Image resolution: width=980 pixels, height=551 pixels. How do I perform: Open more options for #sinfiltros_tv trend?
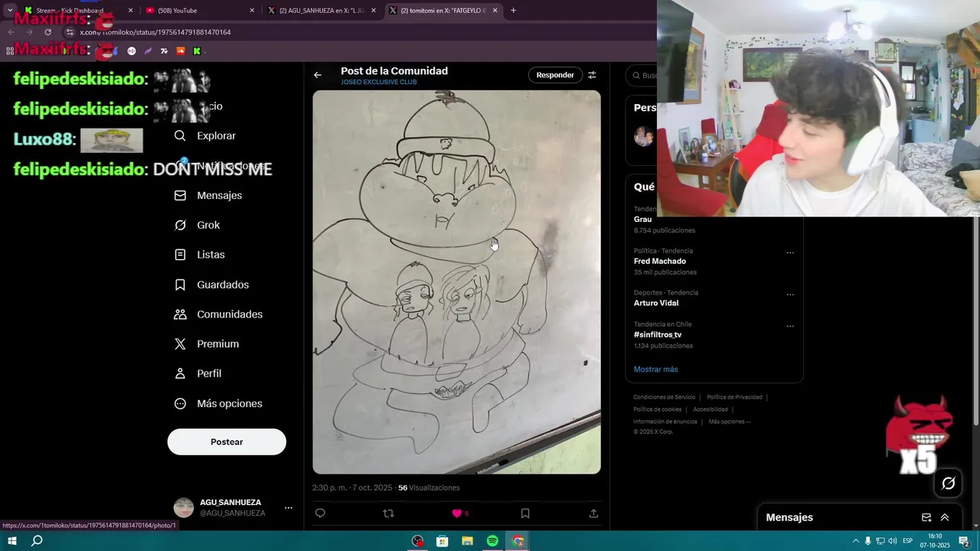790,326
